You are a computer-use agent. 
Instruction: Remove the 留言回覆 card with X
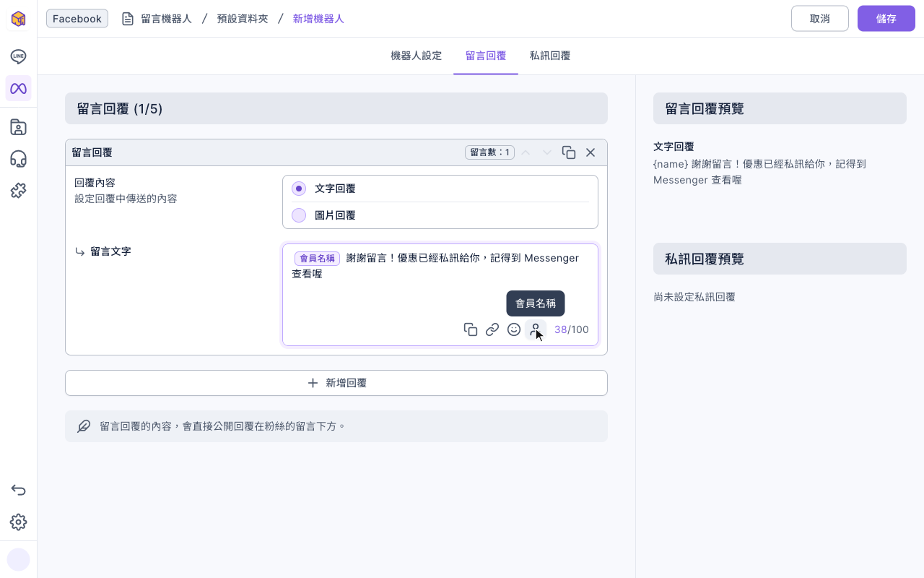coord(590,152)
